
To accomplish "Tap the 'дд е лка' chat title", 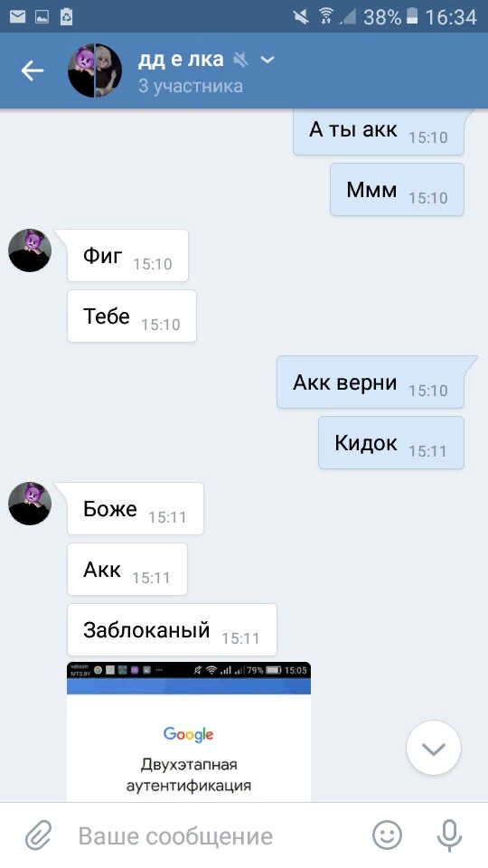I will tap(181, 60).
